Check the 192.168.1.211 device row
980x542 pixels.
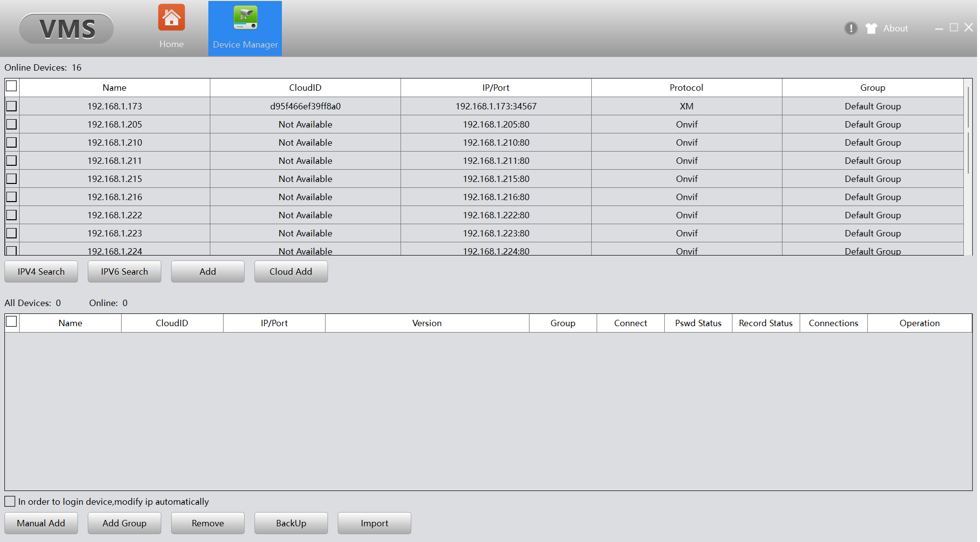point(11,160)
